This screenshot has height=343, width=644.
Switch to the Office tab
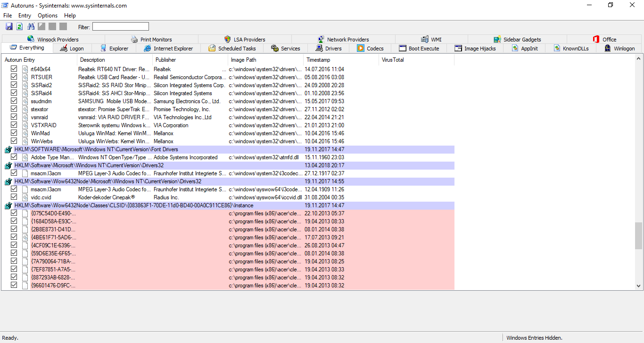click(x=604, y=39)
